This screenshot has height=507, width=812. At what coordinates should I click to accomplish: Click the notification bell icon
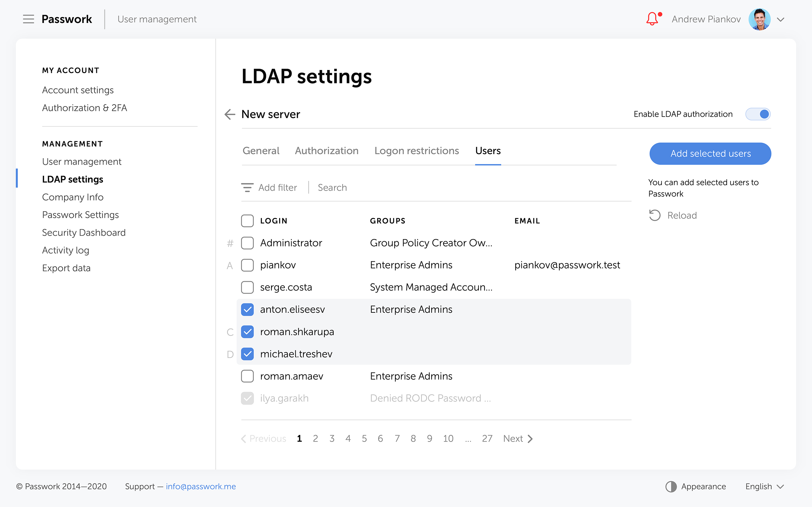click(x=652, y=19)
